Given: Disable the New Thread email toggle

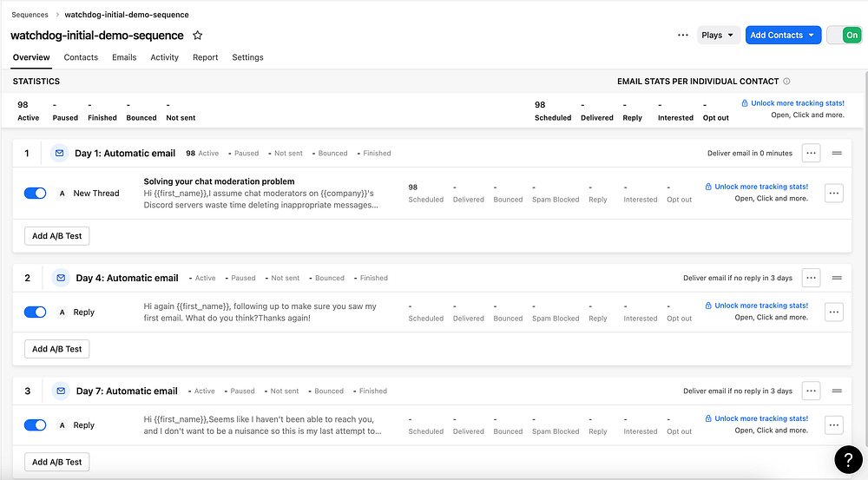Looking at the screenshot, I should click(x=36, y=194).
